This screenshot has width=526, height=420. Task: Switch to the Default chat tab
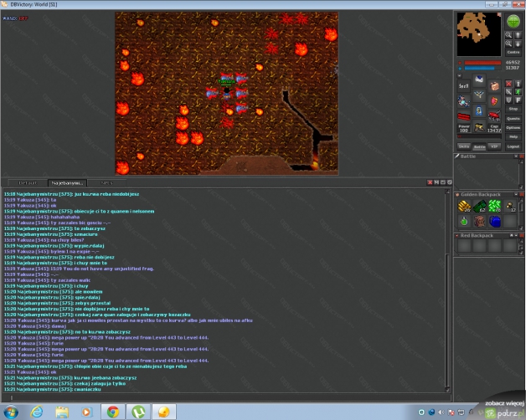27,182
